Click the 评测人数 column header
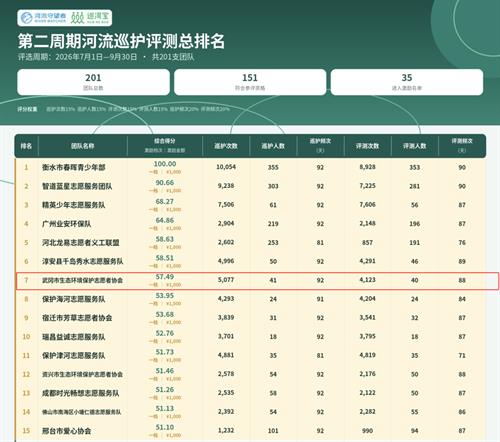 pyautogui.click(x=415, y=146)
